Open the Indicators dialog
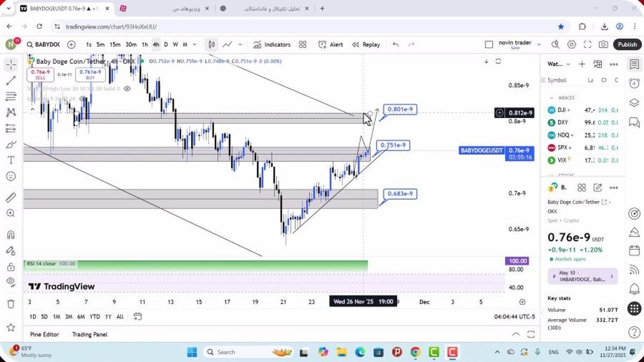The width and height of the screenshot is (644, 362). (x=272, y=45)
